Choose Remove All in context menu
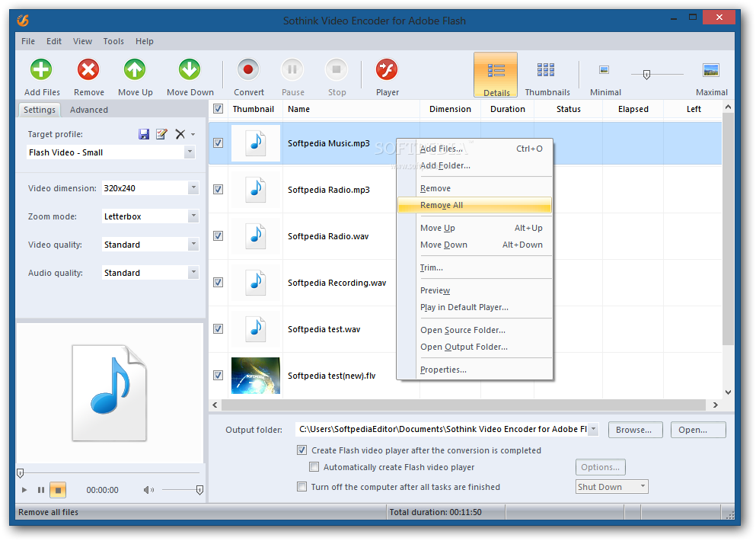756x541 pixels. 474,205
